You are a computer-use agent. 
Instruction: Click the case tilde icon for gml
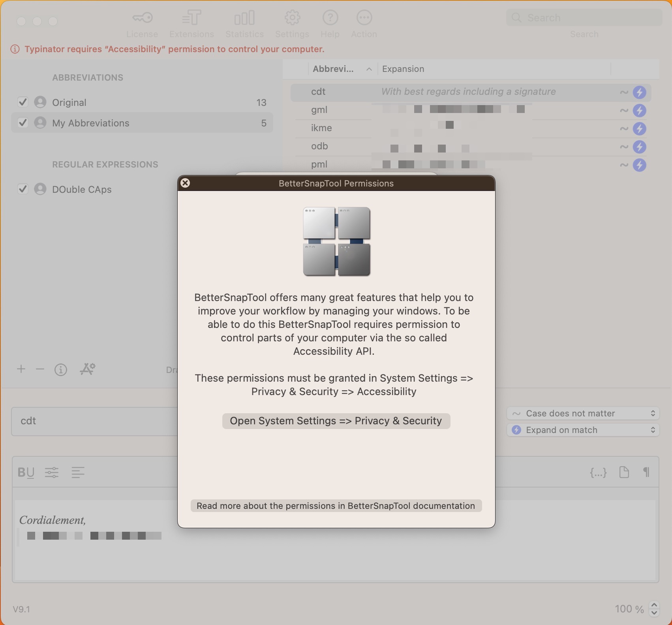tap(624, 110)
